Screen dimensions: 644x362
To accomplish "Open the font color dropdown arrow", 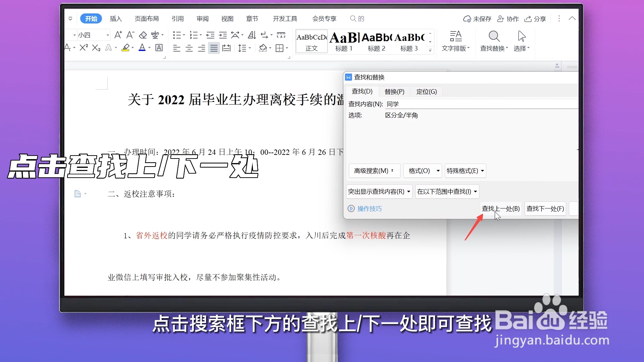I will [149, 48].
